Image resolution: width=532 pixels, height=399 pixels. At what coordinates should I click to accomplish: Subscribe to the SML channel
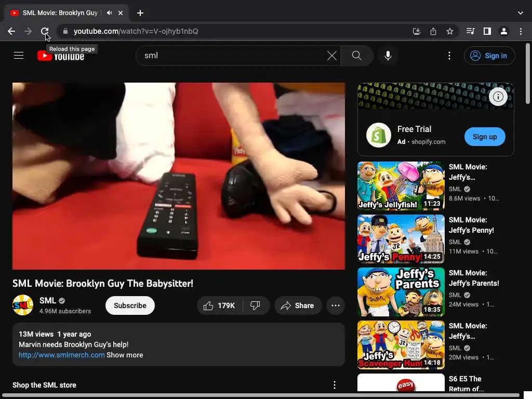pyautogui.click(x=130, y=305)
